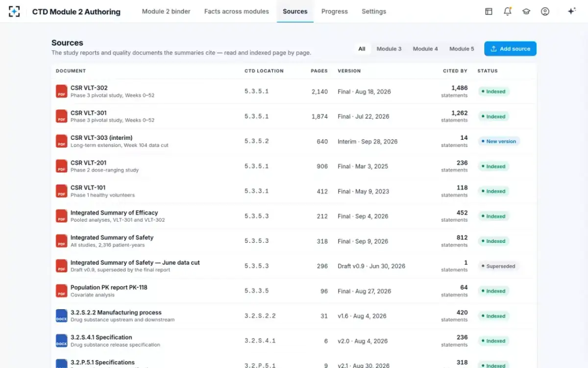588x368 pixels.
Task: Open 3.2.S.2.2 Manufacturing process
Action: click(x=116, y=313)
